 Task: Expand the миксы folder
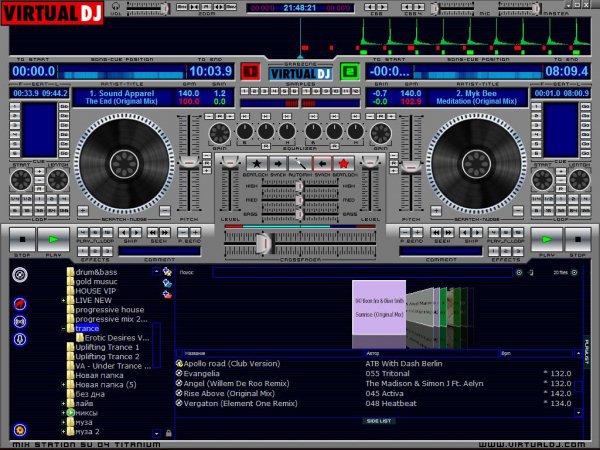(x=64, y=413)
